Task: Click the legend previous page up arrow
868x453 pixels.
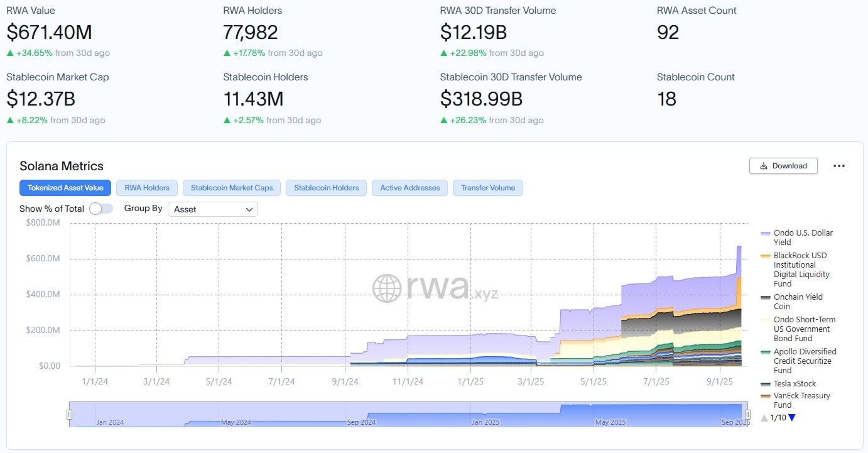Action: coord(764,418)
